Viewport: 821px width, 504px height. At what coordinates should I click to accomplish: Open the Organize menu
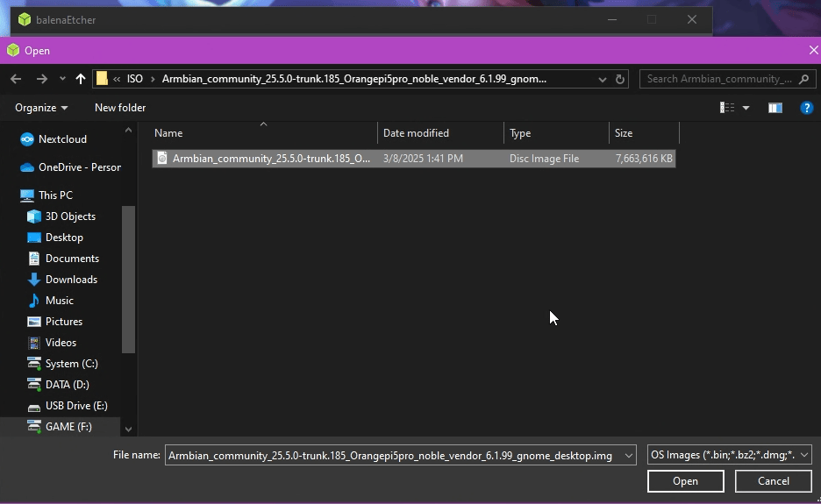41,108
